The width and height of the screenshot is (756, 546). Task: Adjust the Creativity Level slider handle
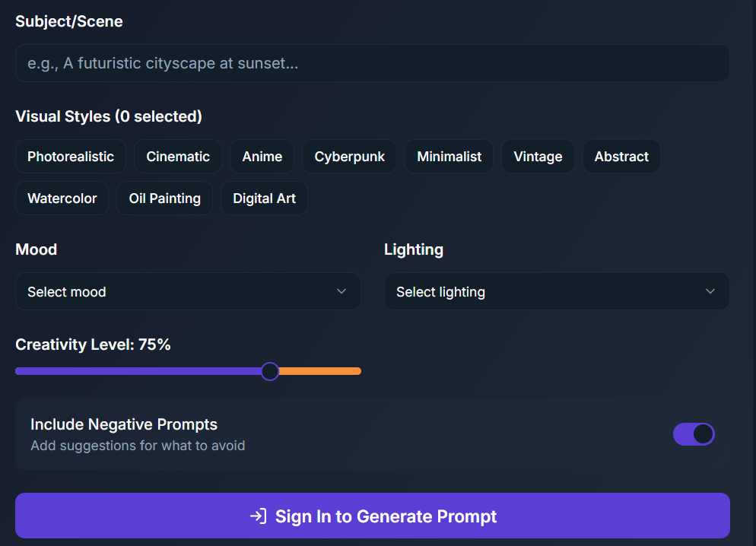tap(270, 371)
